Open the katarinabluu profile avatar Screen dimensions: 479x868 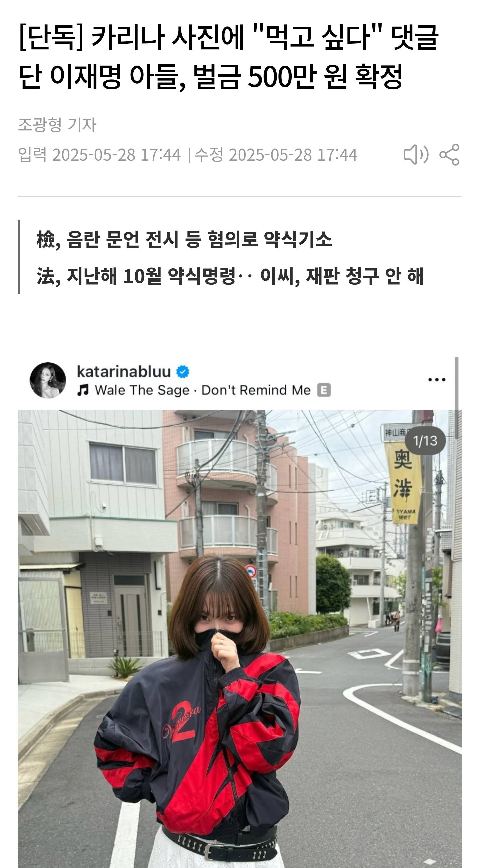[x=48, y=380]
